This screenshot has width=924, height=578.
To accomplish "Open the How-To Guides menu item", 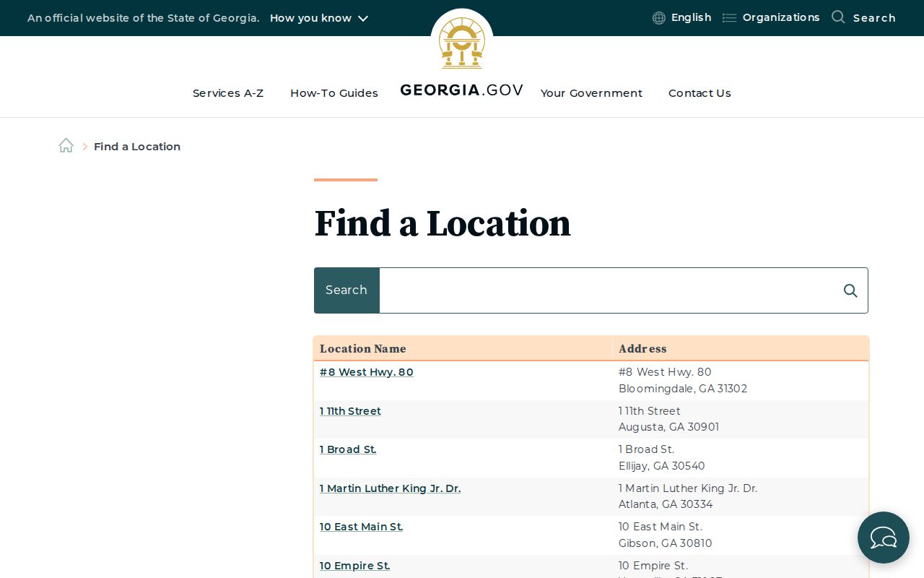I will click(x=334, y=93).
